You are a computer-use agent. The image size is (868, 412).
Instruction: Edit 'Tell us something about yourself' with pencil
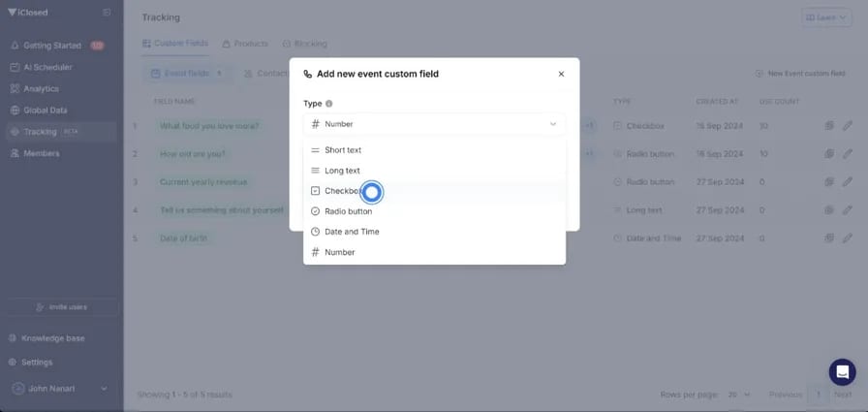pyautogui.click(x=848, y=209)
